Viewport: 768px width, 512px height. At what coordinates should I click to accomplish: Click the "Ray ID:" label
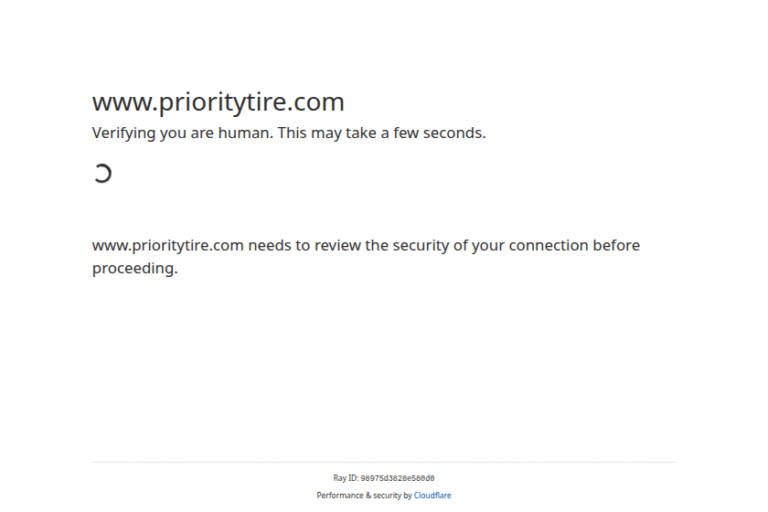coord(345,478)
